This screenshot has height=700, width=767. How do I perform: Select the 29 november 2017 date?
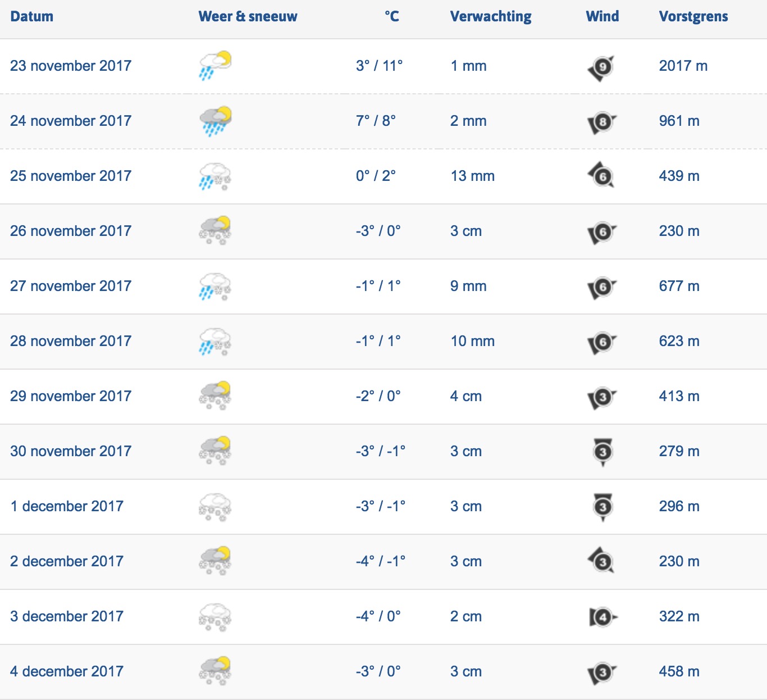pyautogui.click(x=71, y=396)
